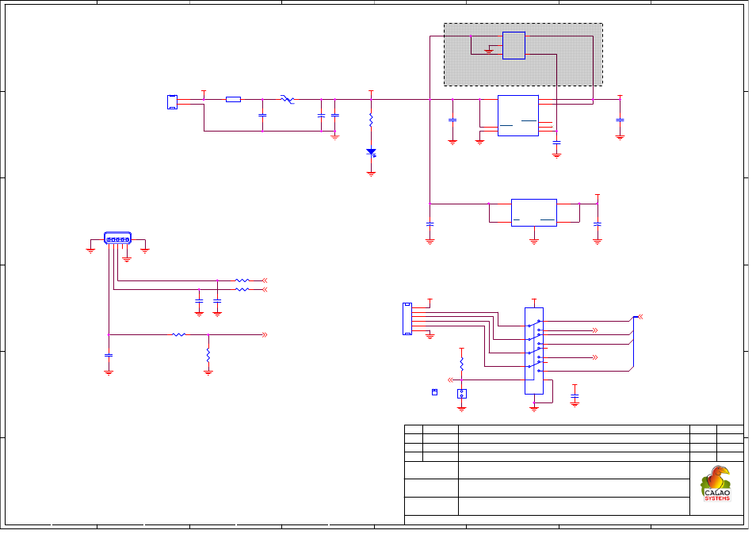Select the capacitor between fuse and polyfuse
Image resolution: width=756 pixels, height=534 pixels.
coord(263,116)
